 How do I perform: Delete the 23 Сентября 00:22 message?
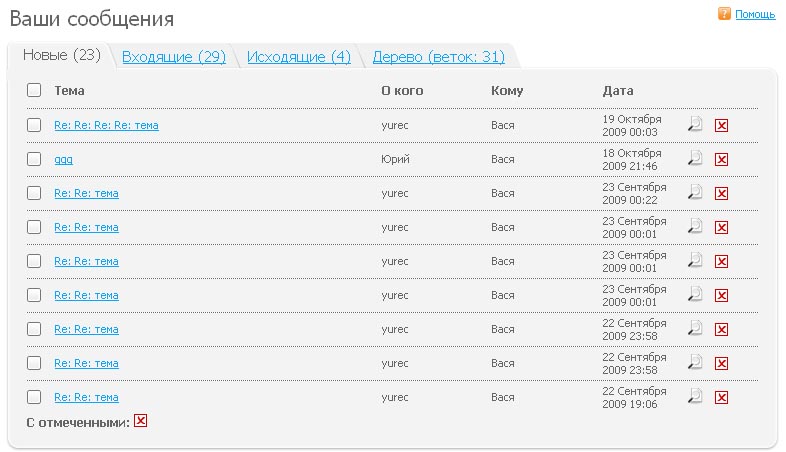tap(722, 193)
